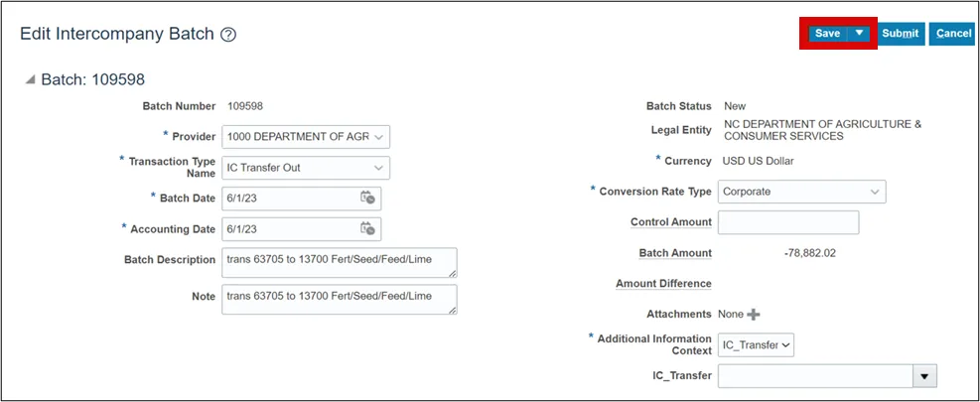Screen dimensions: 980x402
Task: Open the IC_Transfer combo box arrow
Action: [x=925, y=376]
